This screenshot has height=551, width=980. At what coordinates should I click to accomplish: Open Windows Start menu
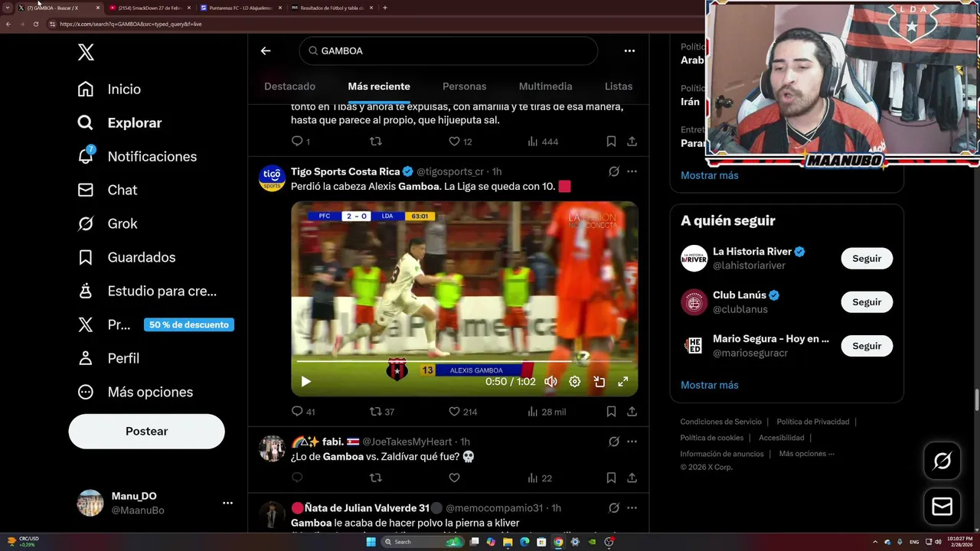(371, 542)
